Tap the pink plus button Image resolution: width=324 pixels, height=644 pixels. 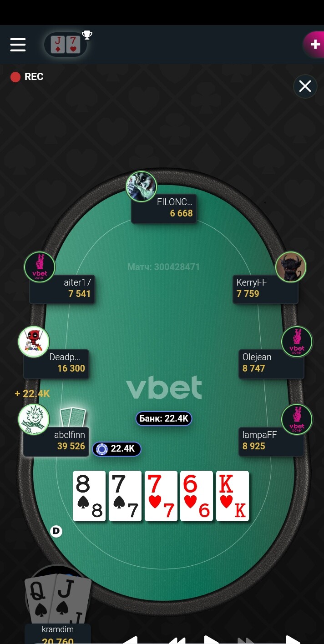tap(314, 44)
